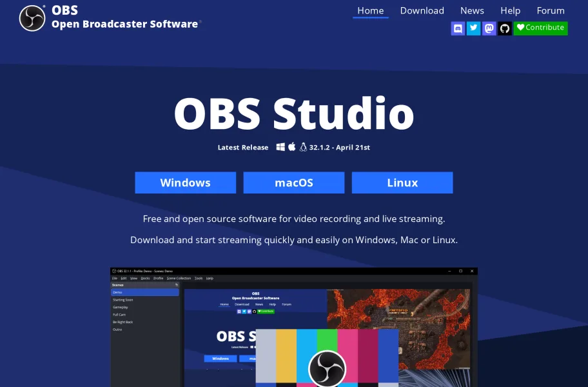Open the GitHub icon link
This screenshot has height=387, width=588.
pos(505,28)
